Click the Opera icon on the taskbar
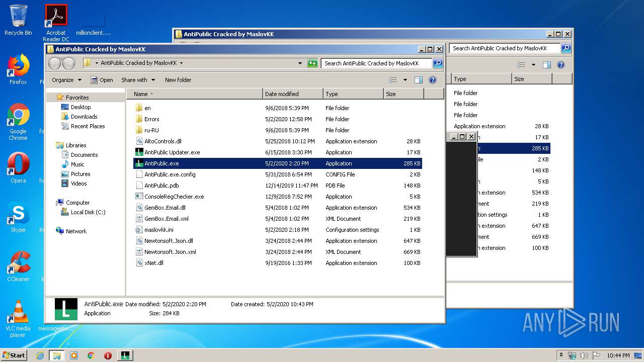Viewport: 644px width, 362px height. [108, 355]
